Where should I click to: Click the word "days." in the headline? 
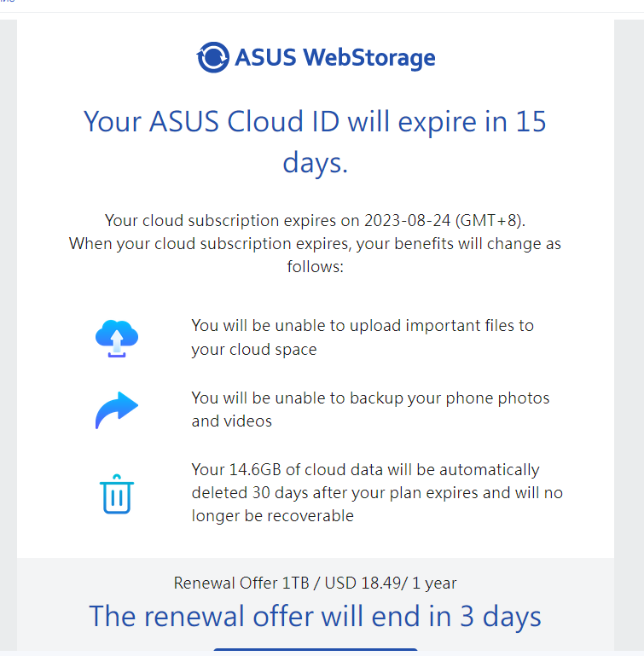[315, 161]
